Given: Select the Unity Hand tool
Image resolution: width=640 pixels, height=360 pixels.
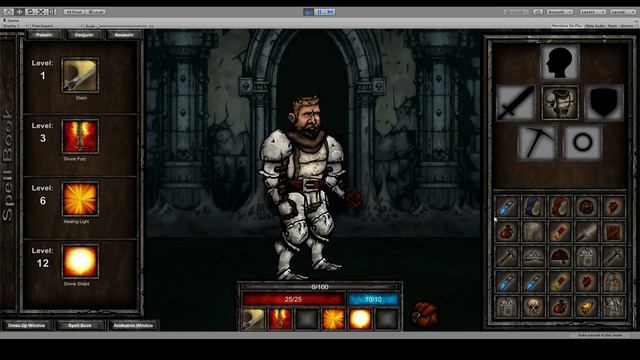Looking at the screenshot, I should [x=9, y=12].
